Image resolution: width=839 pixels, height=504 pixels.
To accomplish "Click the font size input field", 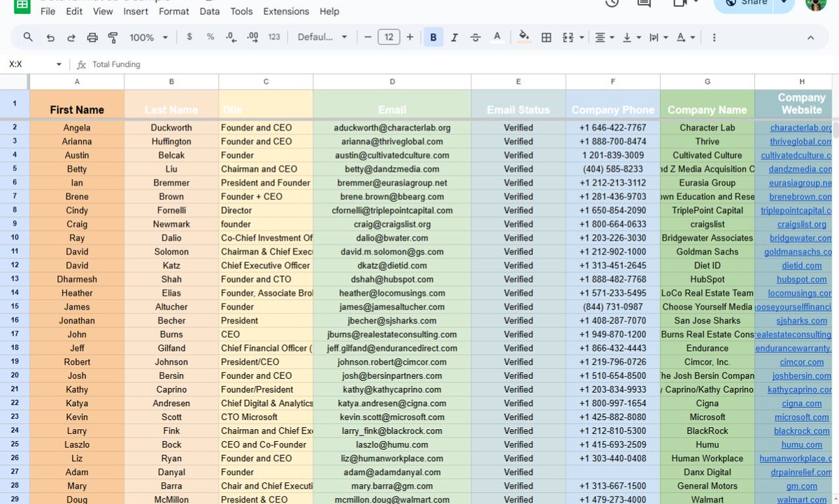I will (x=389, y=37).
